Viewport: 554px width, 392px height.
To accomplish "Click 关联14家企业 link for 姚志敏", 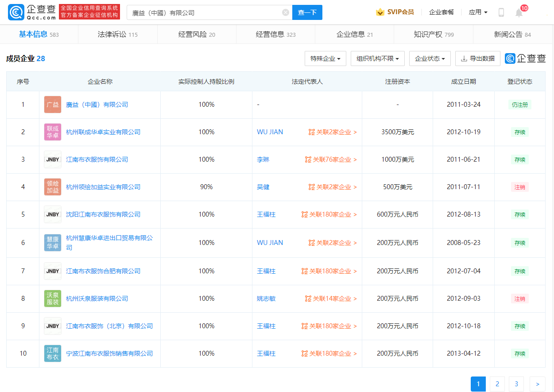I will coord(331,299).
